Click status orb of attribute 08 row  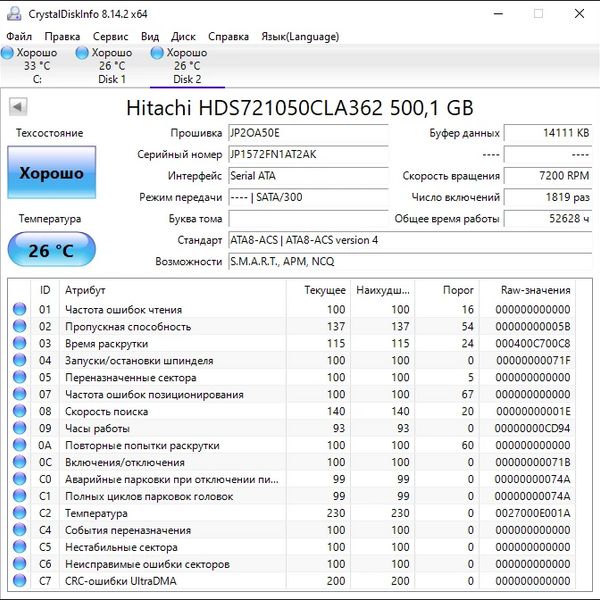tap(20, 411)
